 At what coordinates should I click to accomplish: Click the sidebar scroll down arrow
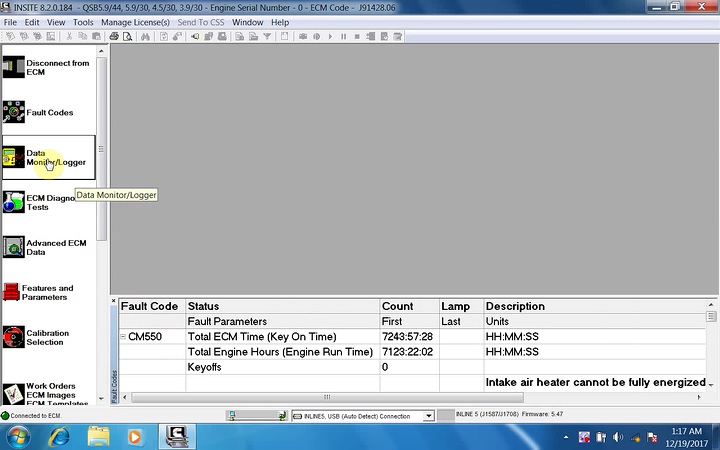pyautogui.click(x=101, y=399)
